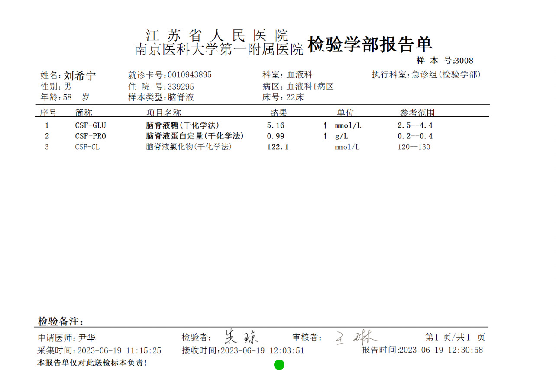
Task: Click the 序号 column header
Action: point(48,113)
